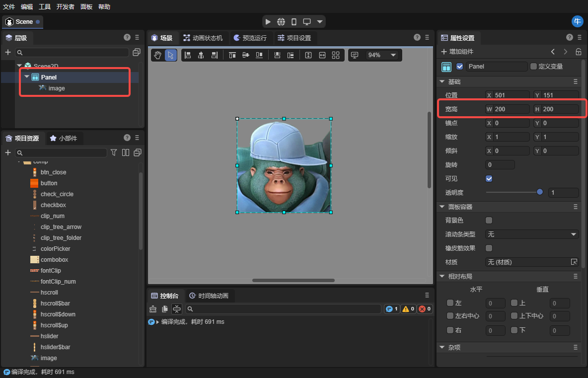Click the align left edges icon

(187, 55)
